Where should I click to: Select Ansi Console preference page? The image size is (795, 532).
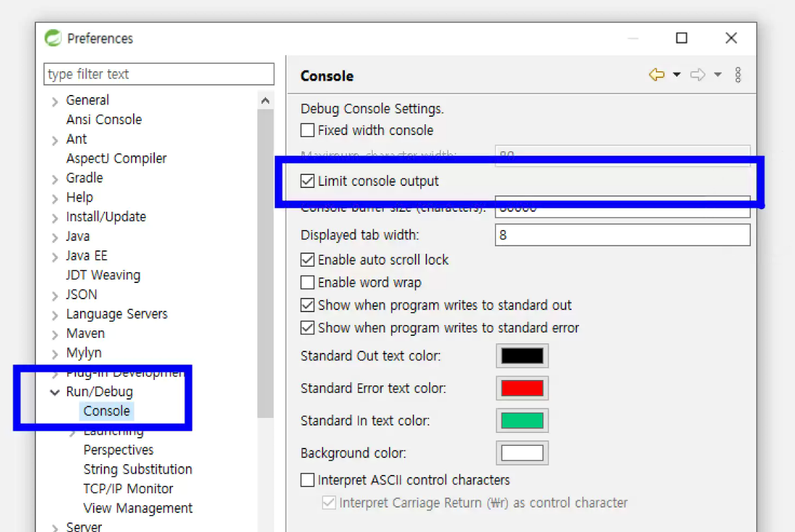click(104, 119)
